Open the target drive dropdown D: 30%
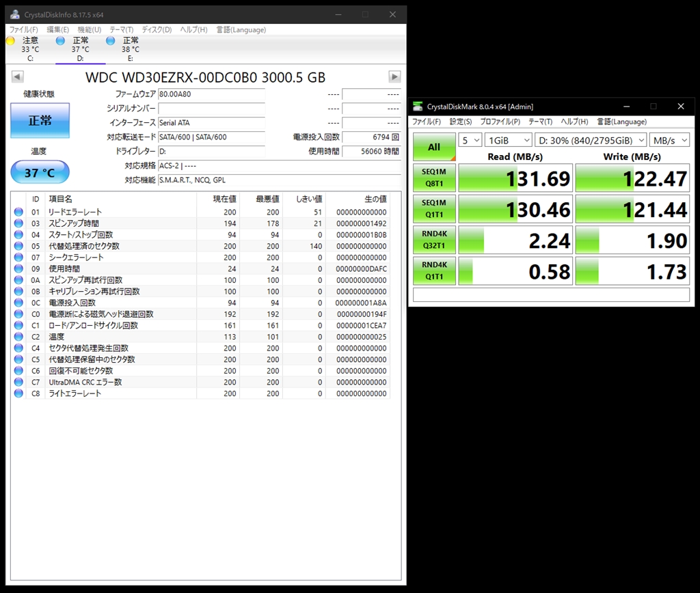The width and height of the screenshot is (700, 593). (591, 140)
